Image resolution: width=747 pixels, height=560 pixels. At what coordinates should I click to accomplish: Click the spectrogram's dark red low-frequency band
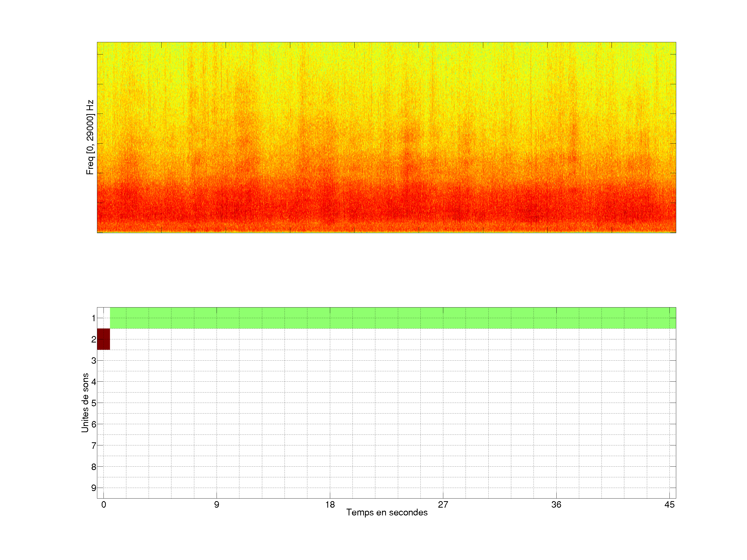pos(387,209)
